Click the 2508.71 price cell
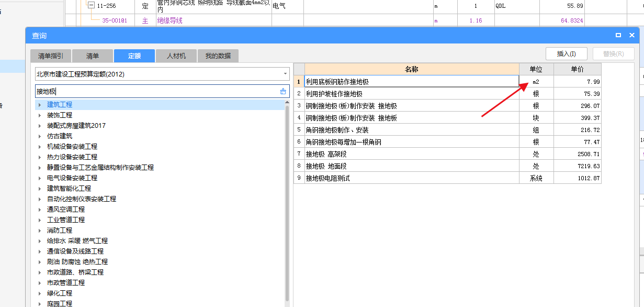644x307 pixels. [578, 154]
